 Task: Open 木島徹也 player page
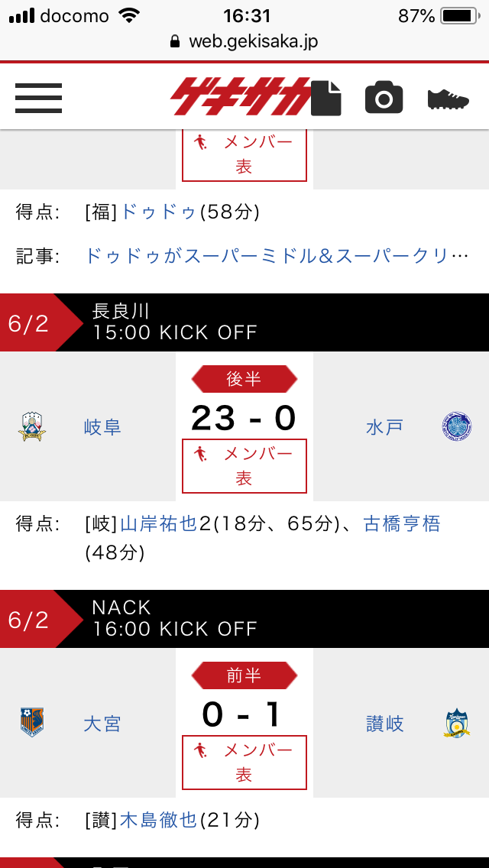point(159,820)
